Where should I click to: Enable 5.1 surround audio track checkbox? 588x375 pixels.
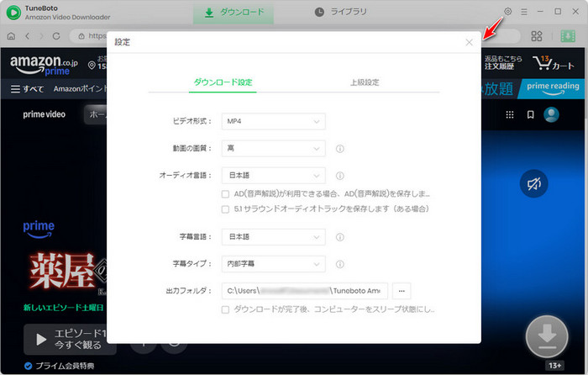pyautogui.click(x=225, y=209)
